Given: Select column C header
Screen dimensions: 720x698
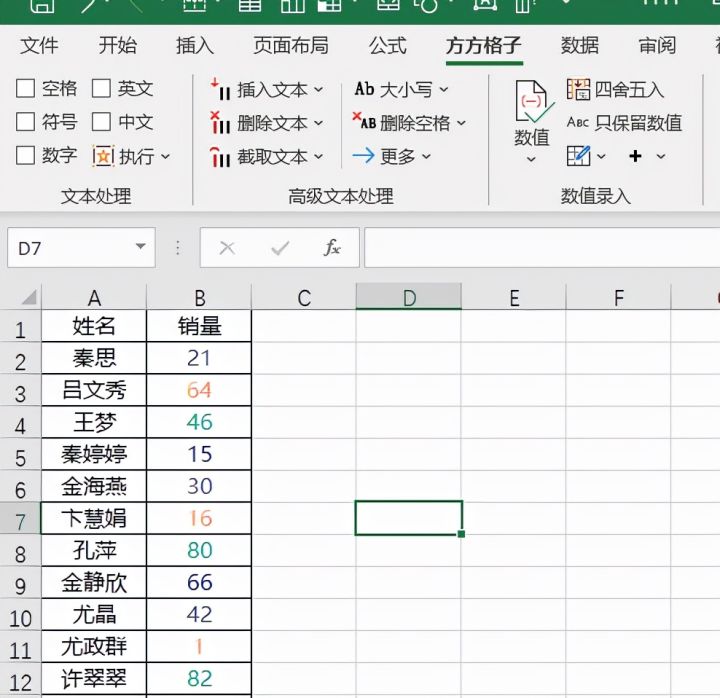Looking at the screenshot, I should pyautogui.click(x=304, y=298).
